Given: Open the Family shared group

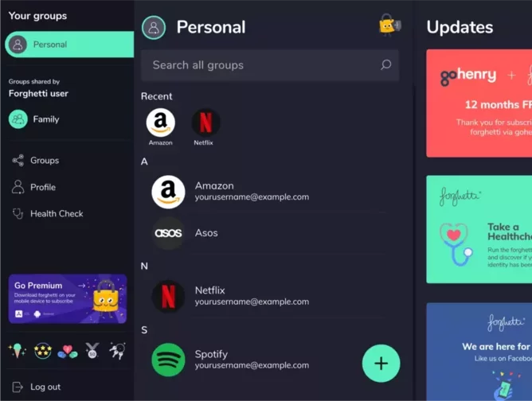Looking at the screenshot, I should [34, 119].
